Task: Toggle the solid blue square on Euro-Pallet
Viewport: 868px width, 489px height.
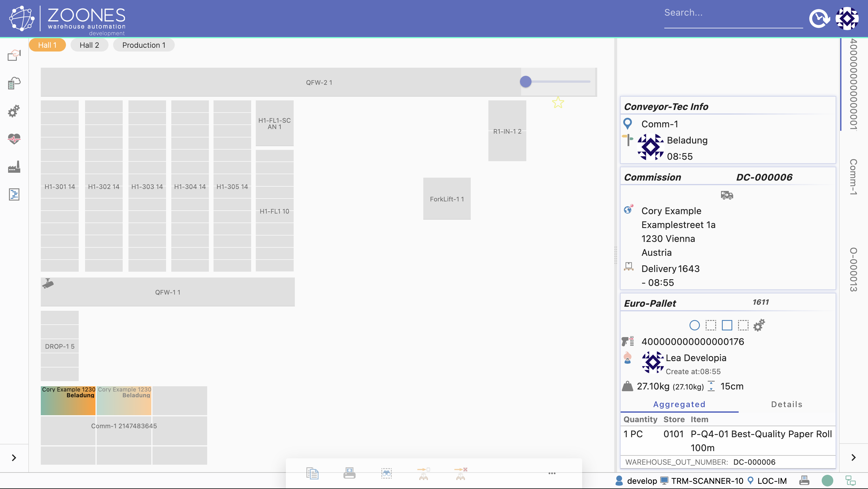Action: click(x=727, y=325)
